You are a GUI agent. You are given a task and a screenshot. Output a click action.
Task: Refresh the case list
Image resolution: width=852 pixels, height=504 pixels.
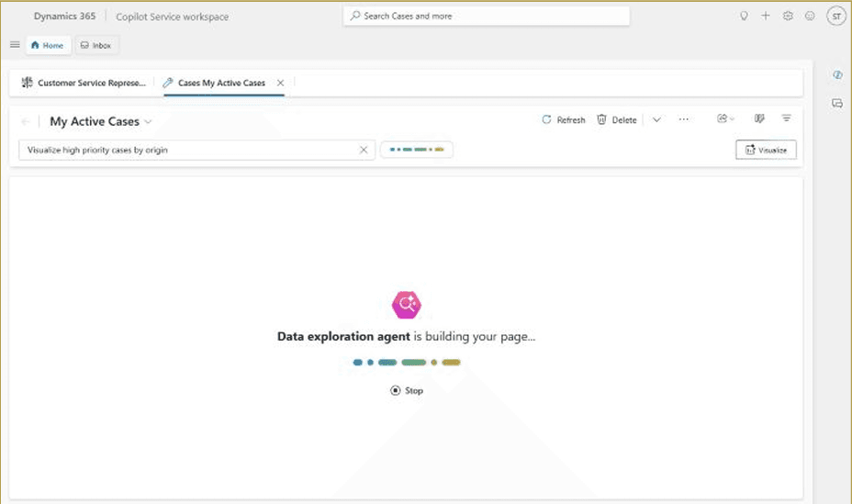point(564,119)
